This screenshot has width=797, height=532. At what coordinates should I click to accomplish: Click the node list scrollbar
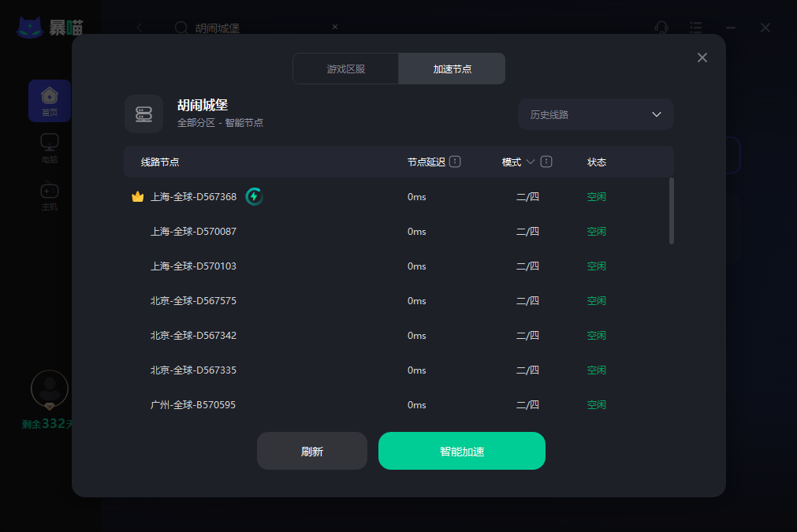(x=672, y=211)
